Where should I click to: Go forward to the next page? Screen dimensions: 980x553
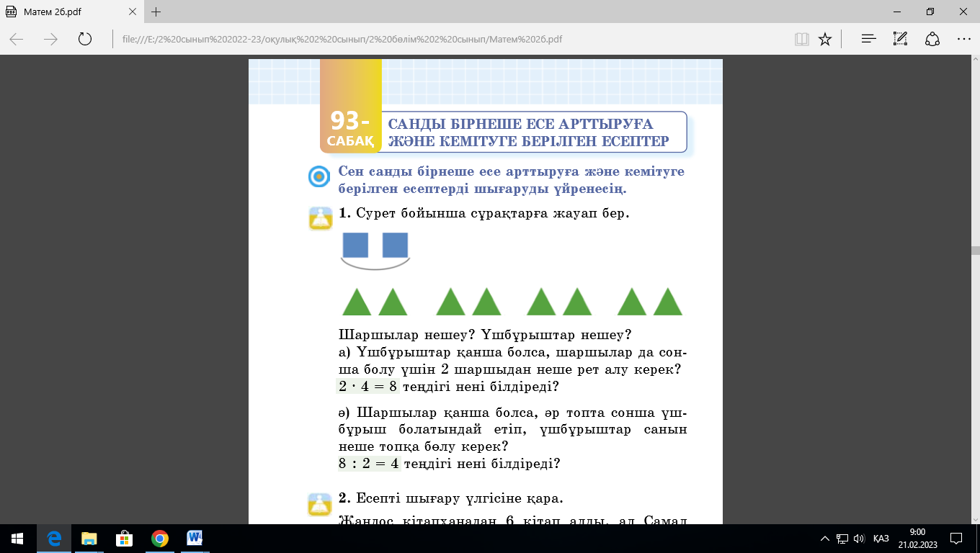point(50,39)
